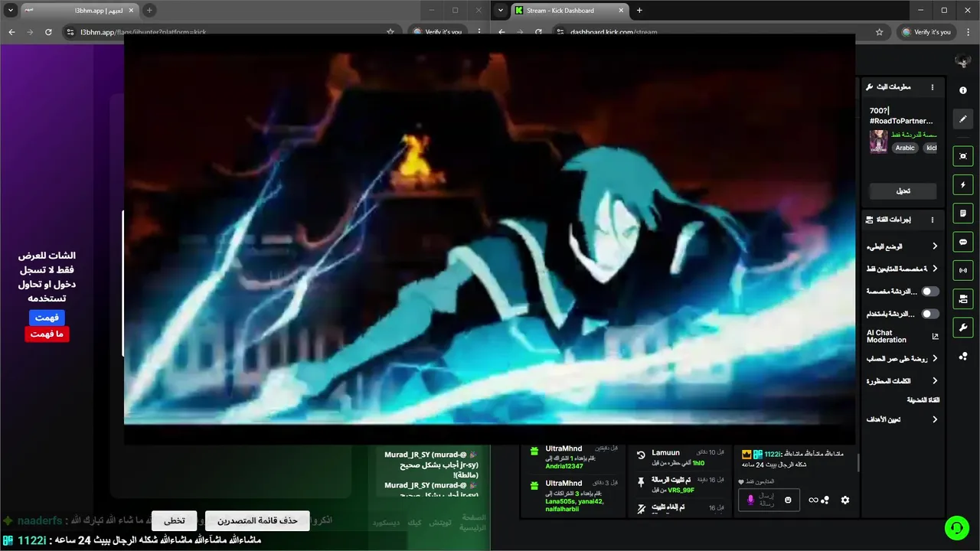Image resolution: width=980 pixels, height=551 pixels.
Task: Open the profile avatar in Kick dashboard
Action: 963,60
